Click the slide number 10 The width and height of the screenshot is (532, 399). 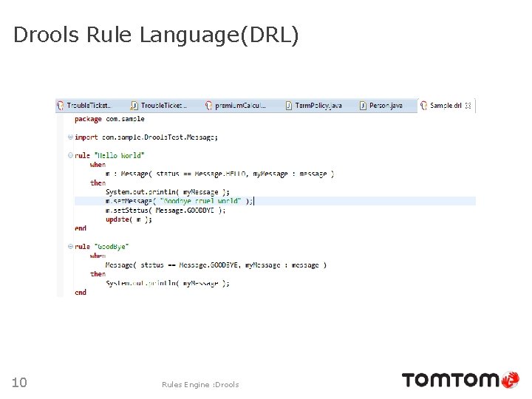(19, 383)
